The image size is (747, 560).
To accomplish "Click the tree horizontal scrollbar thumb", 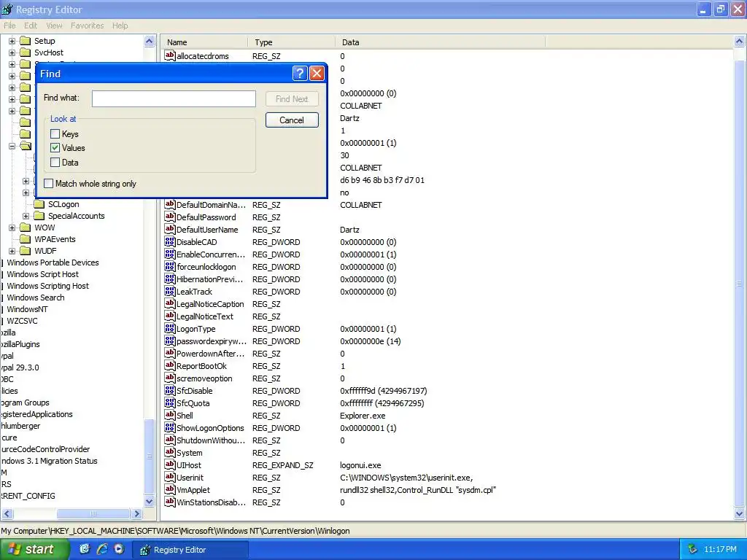I will (x=93, y=514).
